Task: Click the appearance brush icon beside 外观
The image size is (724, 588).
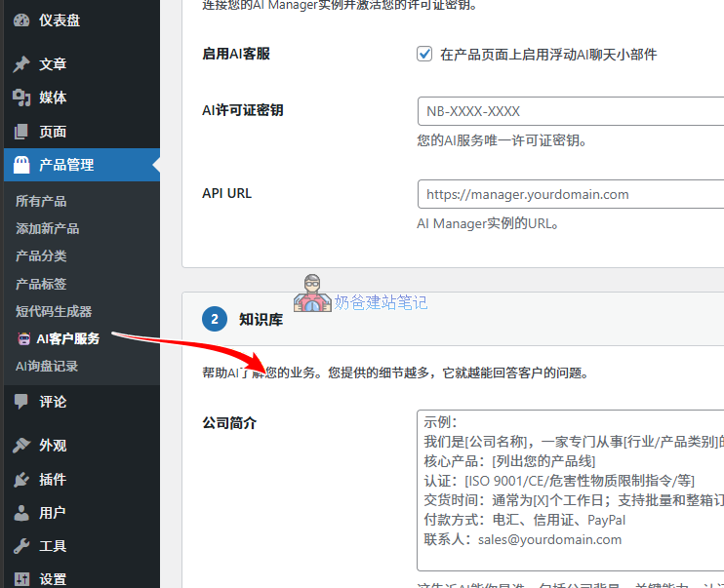Action: 21,446
